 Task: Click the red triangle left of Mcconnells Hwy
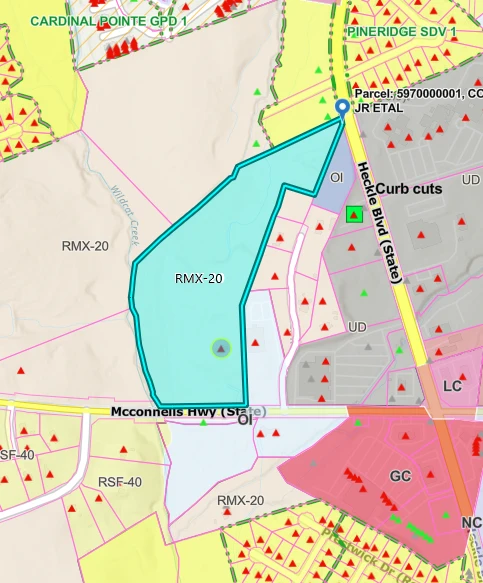point(21,371)
